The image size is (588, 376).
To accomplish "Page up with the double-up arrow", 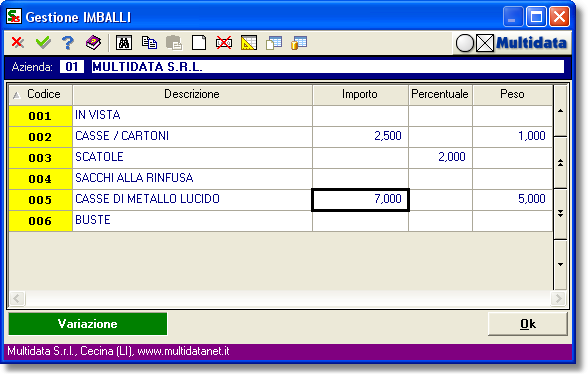I will (561, 162).
